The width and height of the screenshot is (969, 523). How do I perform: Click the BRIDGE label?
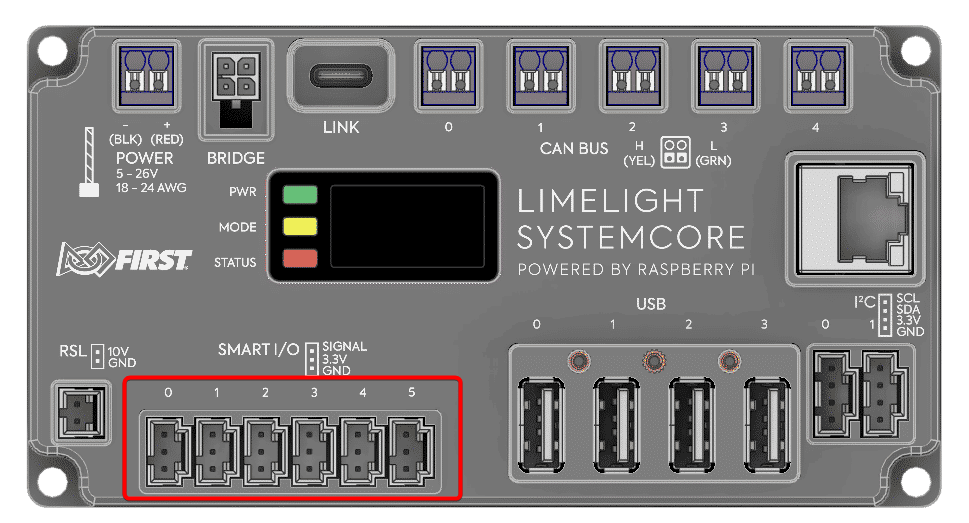pyautogui.click(x=235, y=158)
